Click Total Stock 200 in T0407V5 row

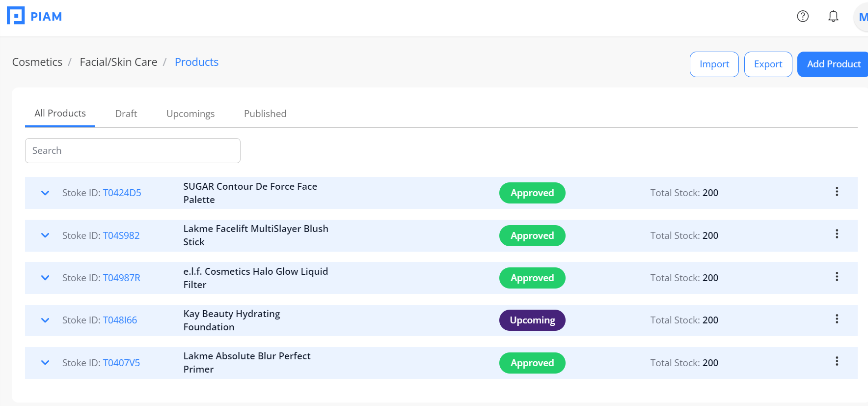tap(684, 363)
